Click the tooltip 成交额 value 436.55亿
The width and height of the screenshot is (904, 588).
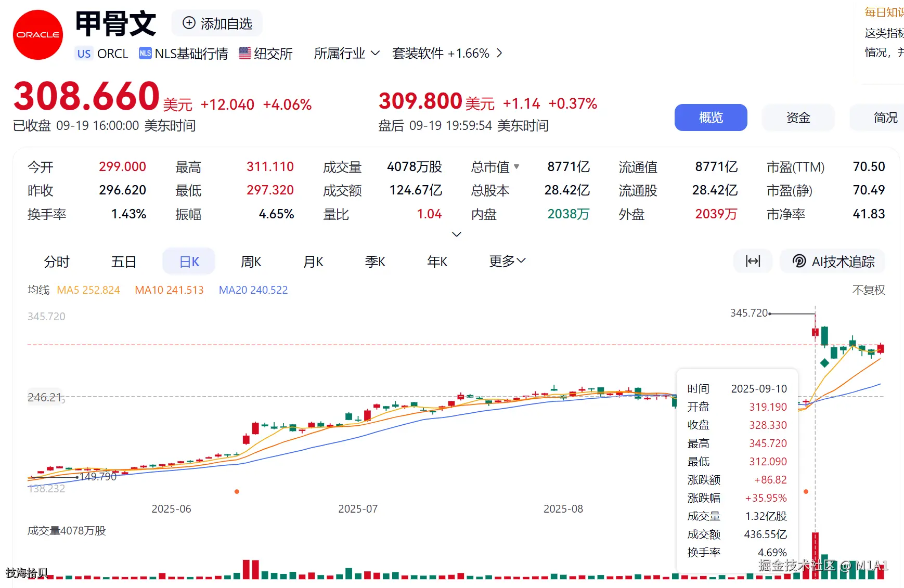(x=766, y=534)
